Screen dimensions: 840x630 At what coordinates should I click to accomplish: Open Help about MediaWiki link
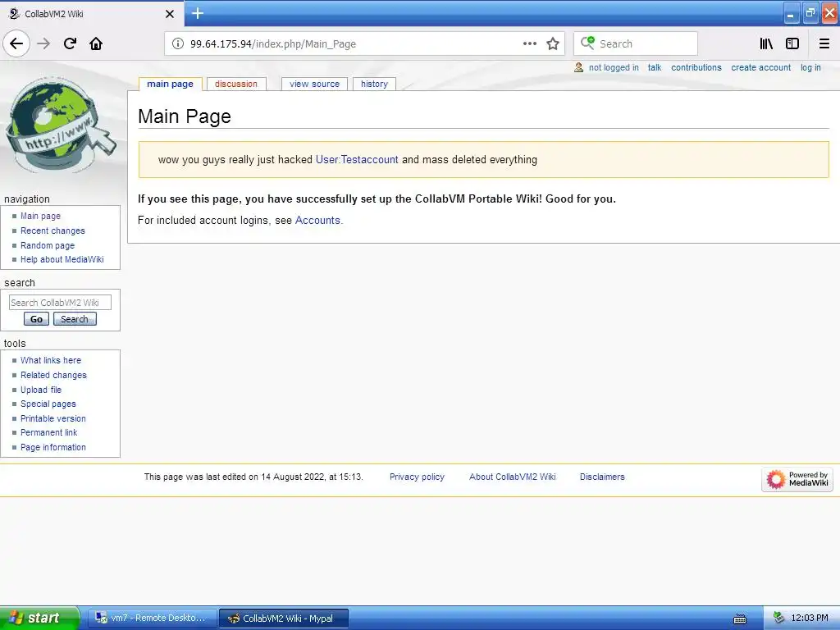pyautogui.click(x=62, y=259)
